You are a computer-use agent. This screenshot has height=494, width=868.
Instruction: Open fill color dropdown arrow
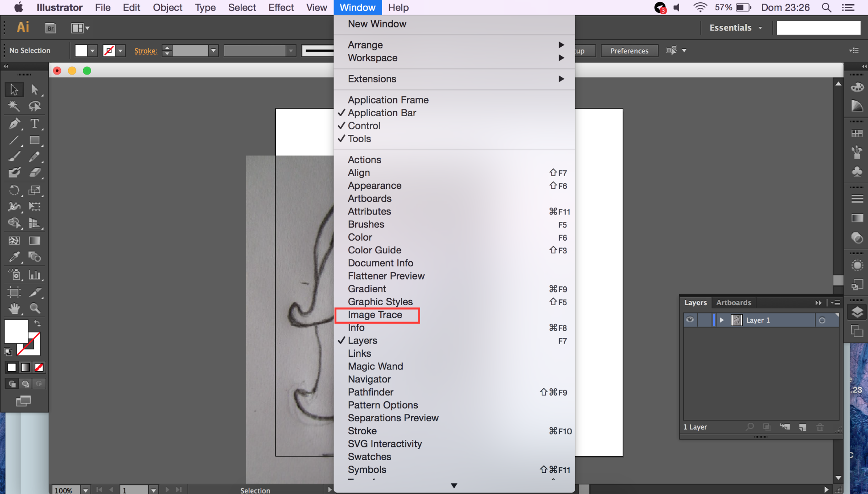point(92,51)
